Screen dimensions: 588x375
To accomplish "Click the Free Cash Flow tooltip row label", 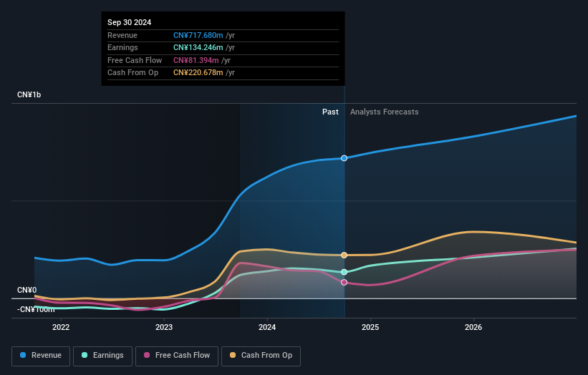I will [135, 60].
